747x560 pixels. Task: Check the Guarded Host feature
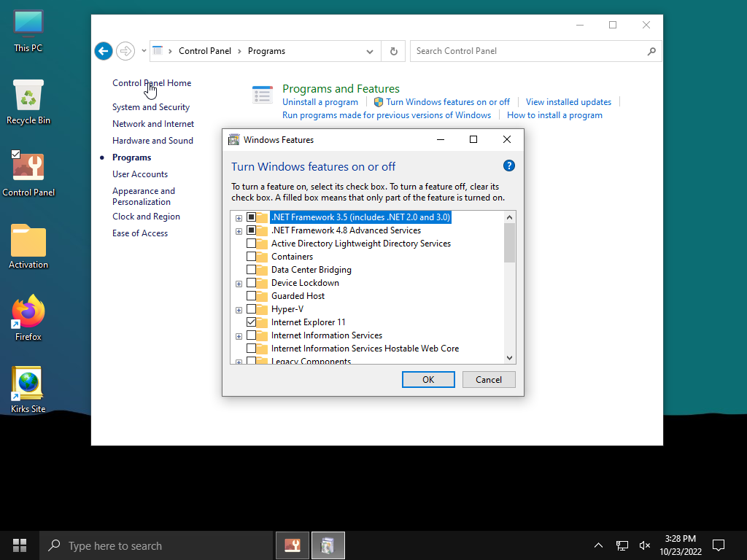coord(251,296)
